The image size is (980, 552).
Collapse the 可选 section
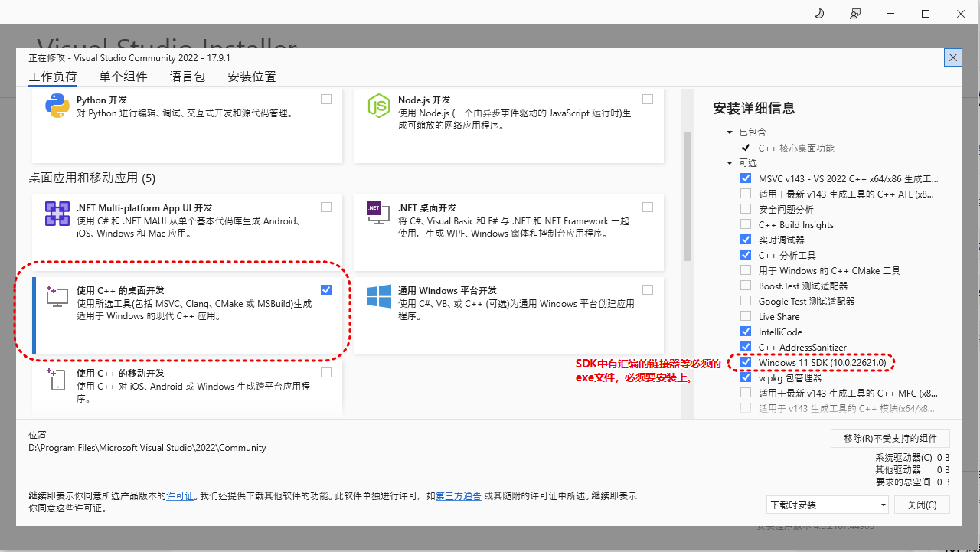click(730, 163)
